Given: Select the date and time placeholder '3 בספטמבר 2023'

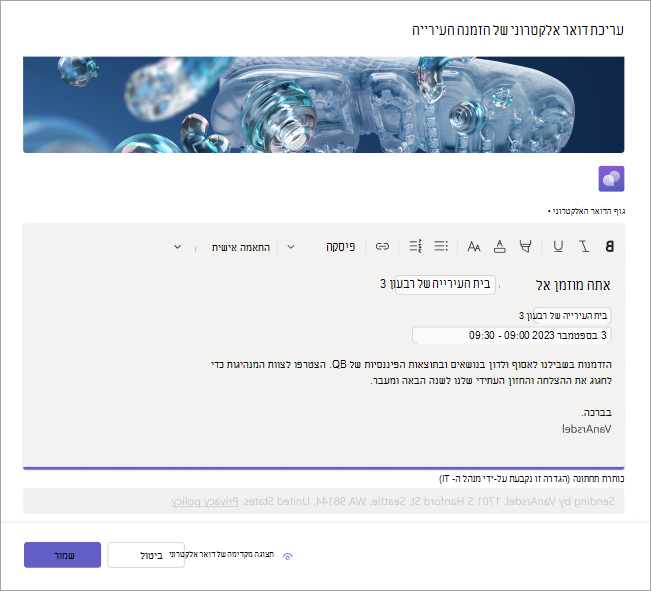Looking at the screenshot, I should coord(512,335).
